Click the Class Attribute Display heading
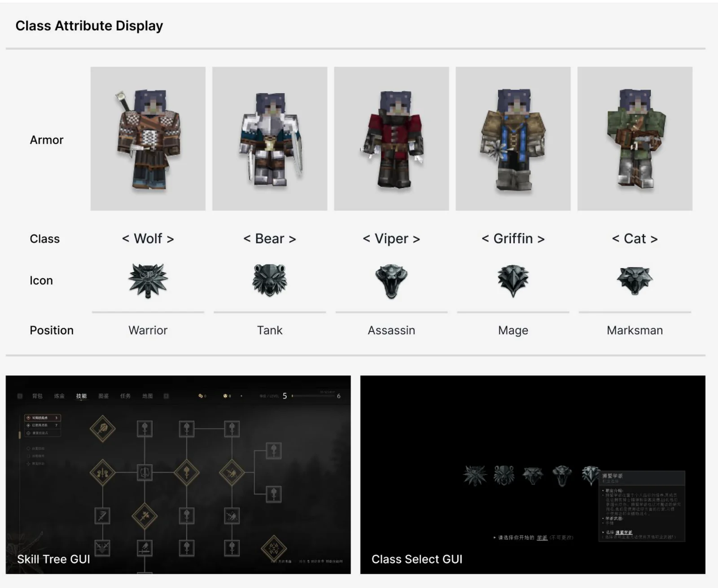The height and width of the screenshot is (588, 718). point(89,26)
